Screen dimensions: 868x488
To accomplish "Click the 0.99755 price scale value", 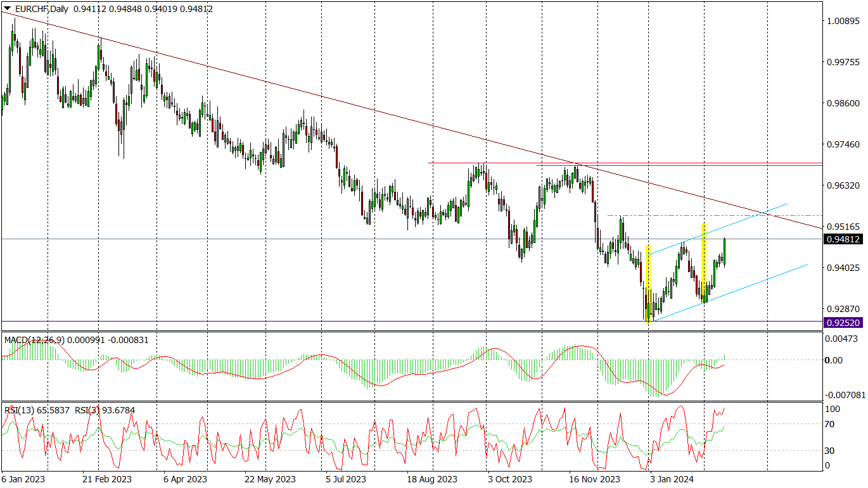I will pyautogui.click(x=843, y=62).
